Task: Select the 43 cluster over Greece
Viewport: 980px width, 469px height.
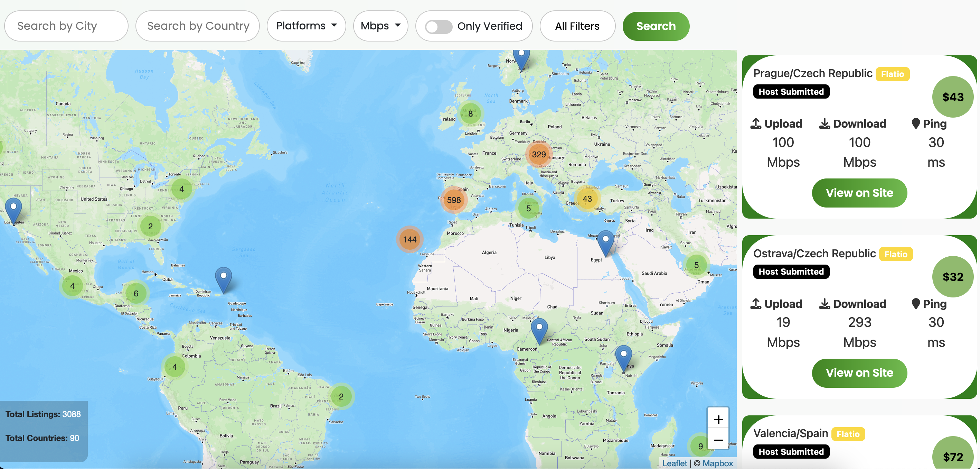Action: 587,199
